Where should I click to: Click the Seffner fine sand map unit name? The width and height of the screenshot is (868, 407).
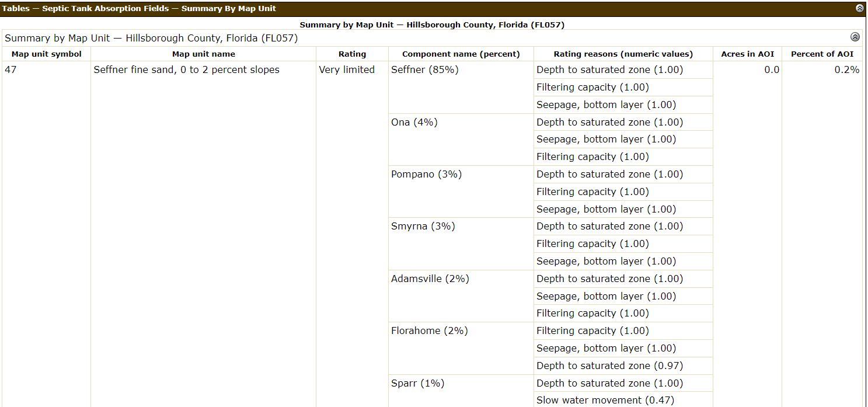pyautogui.click(x=186, y=69)
